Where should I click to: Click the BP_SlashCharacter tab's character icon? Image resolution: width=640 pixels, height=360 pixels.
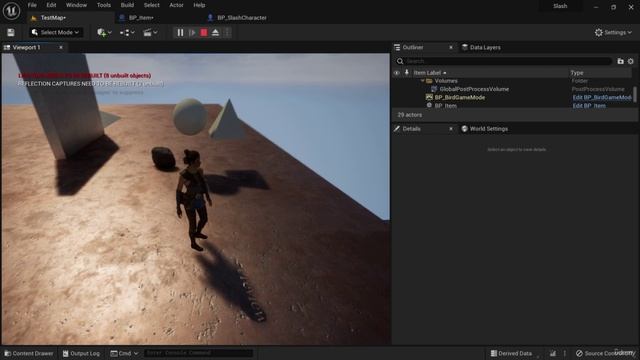[210, 18]
